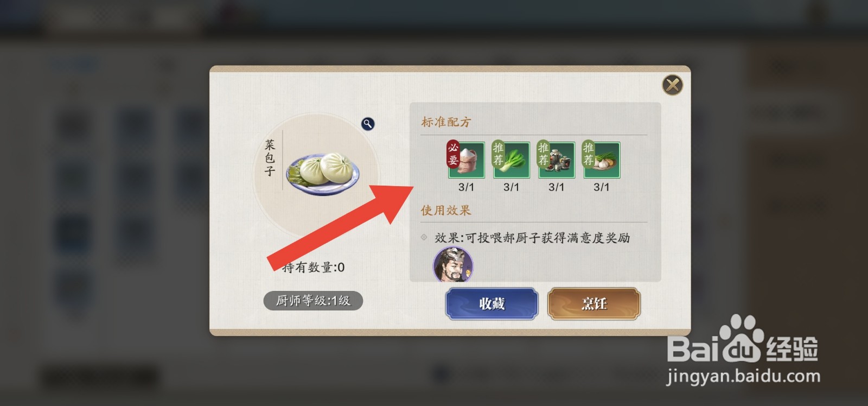Screen dimensions: 868x406
Task: Tap the chef 郝厨子 portrait icon
Action: 453,265
